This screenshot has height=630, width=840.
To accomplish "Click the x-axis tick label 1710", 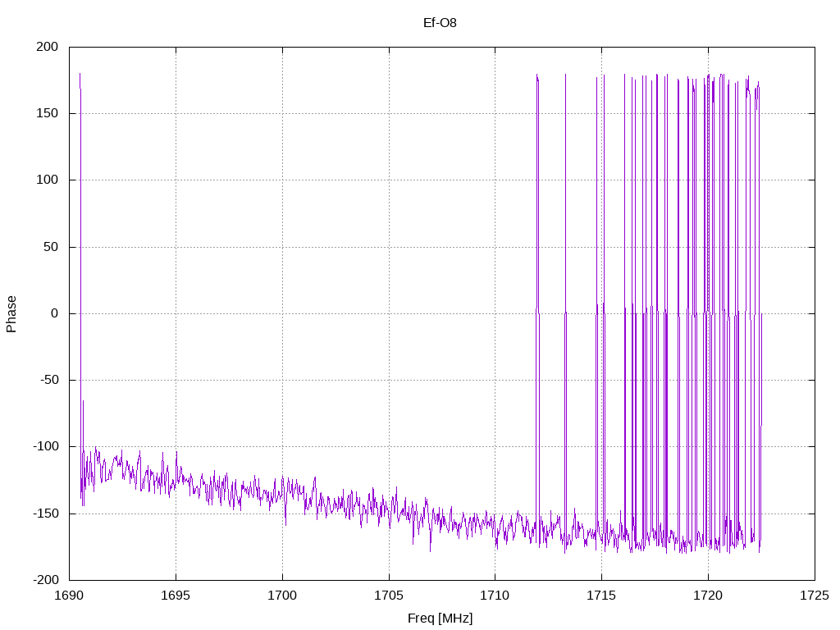I will pyautogui.click(x=495, y=596).
